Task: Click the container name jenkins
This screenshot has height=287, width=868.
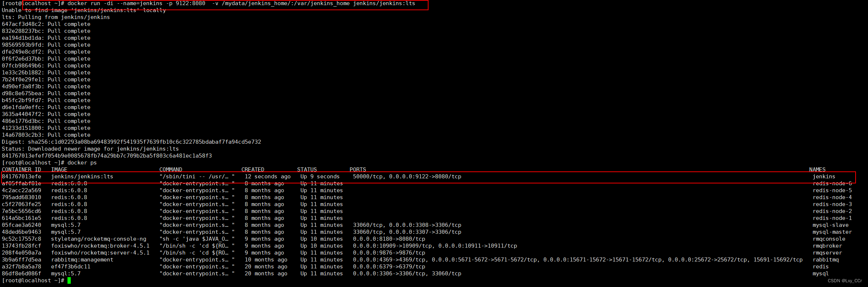Action: (824, 177)
